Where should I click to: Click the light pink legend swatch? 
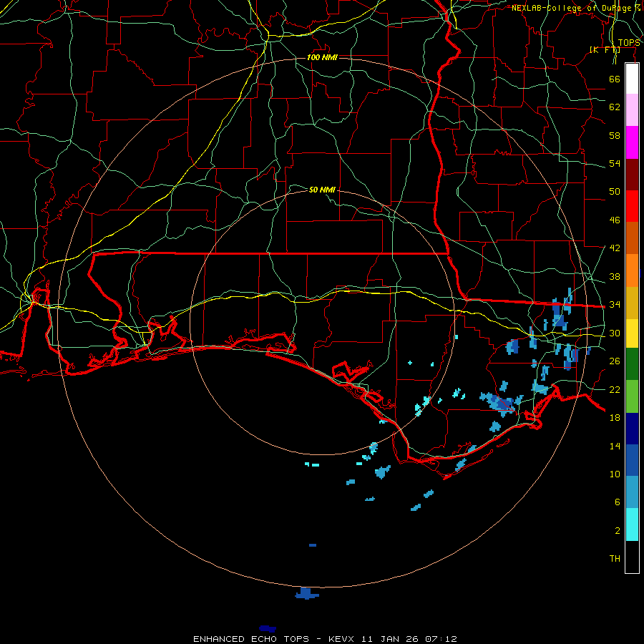(x=632, y=110)
